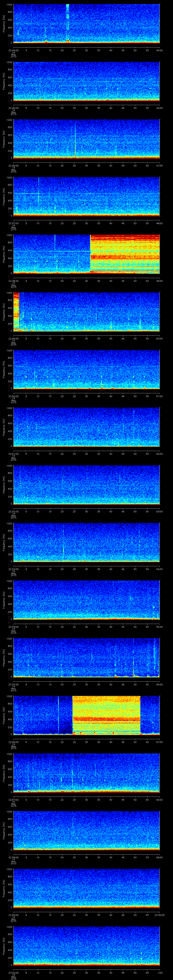This screenshot has width=173, height=980.
Task: Click the 22:57:00 start time label
Action: tap(14, 800)
